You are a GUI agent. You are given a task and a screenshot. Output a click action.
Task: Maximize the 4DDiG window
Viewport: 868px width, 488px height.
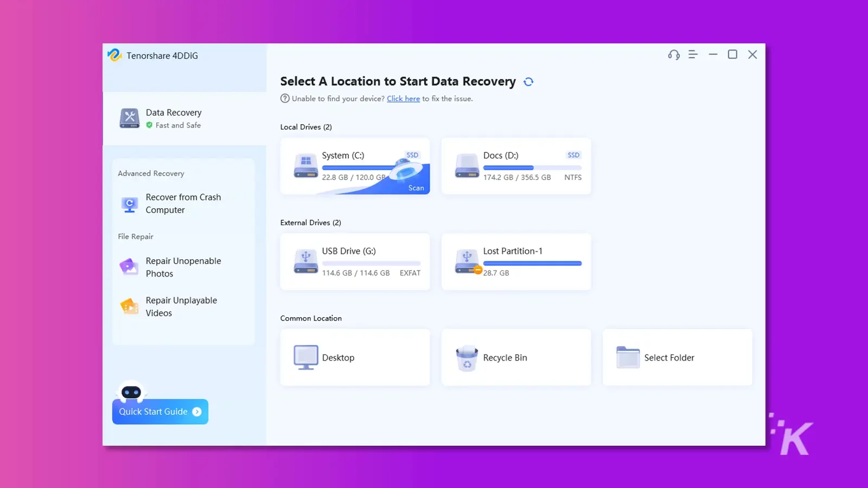(x=732, y=54)
